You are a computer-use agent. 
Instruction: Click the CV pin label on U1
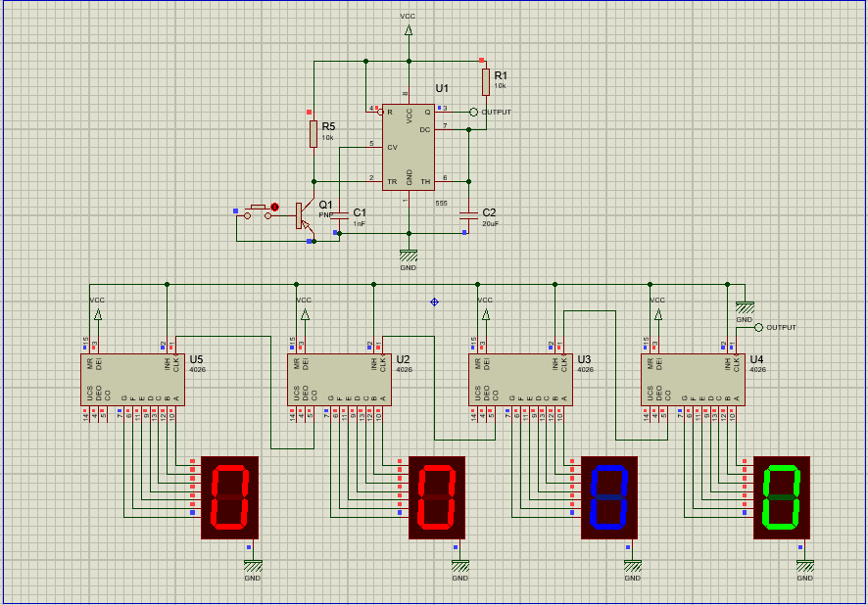coord(393,148)
